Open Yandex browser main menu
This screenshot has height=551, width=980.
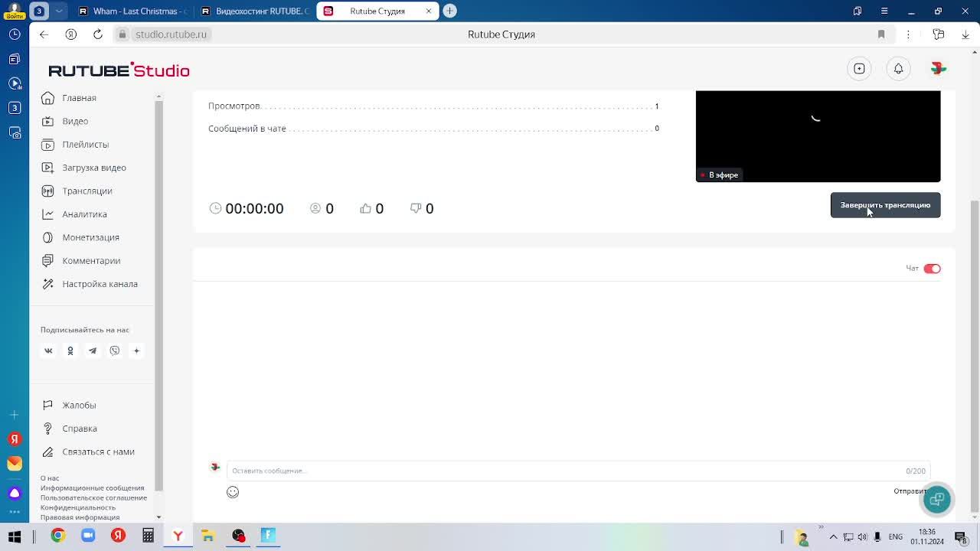tap(884, 11)
